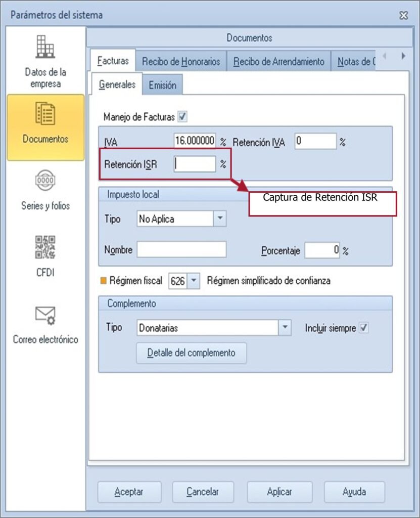Expand the Impuesto local Tipo dropdown

pyautogui.click(x=220, y=219)
